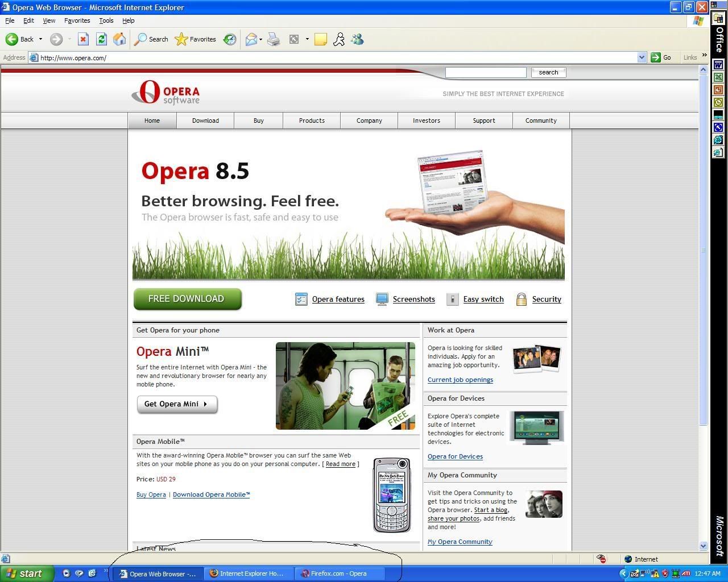Open the Help menu
Viewport: 728px width, 582px height.
[129, 20]
